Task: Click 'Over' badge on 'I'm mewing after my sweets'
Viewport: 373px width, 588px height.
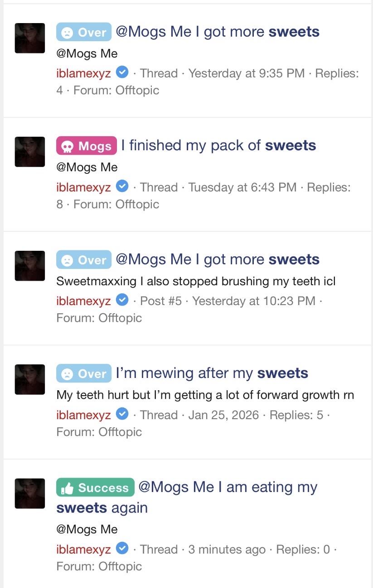Action: tap(83, 373)
